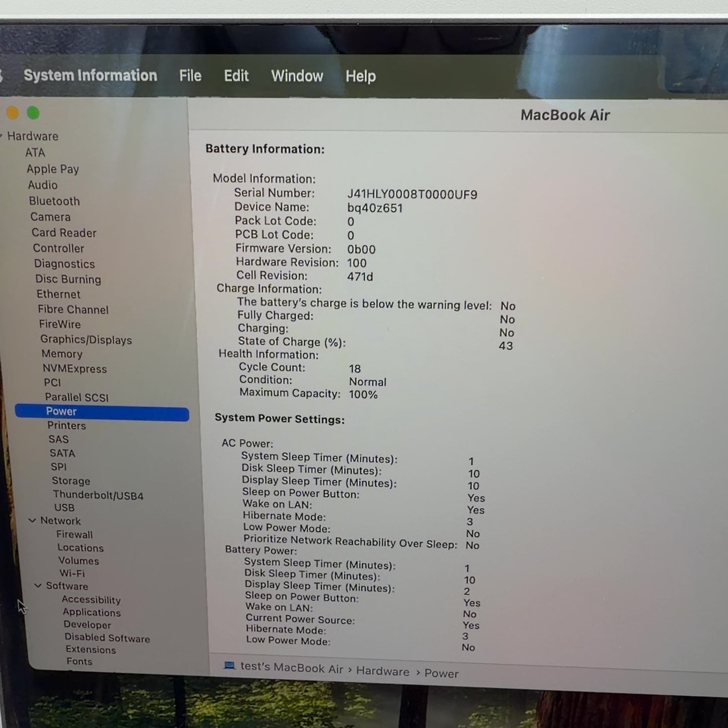Select Disc Burning in the sidebar
Screen dimensions: 728x728
tap(68, 279)
